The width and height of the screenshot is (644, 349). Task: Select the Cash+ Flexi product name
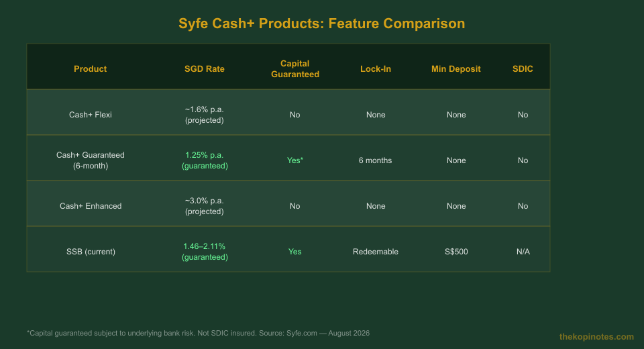pos(91,115)
